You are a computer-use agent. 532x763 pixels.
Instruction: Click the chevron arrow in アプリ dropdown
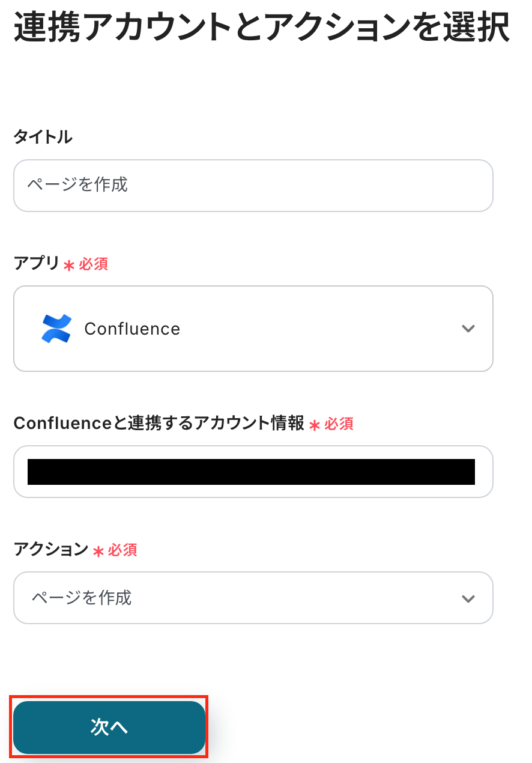point(468,329)
